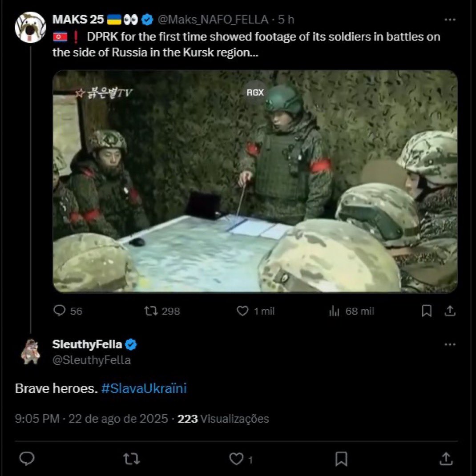This screenshot has height=476, width=476.
Task: Repost MAKS 25's post with 298 reposts
Action: tap(162, 311)
